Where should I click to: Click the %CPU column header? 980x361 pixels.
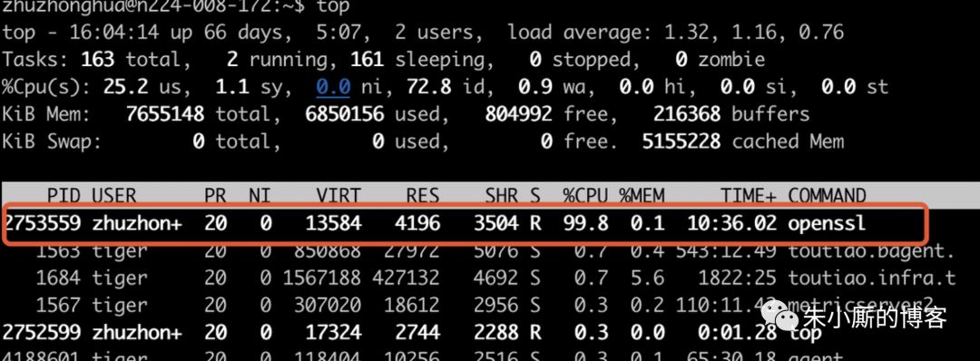click(585, 196)
